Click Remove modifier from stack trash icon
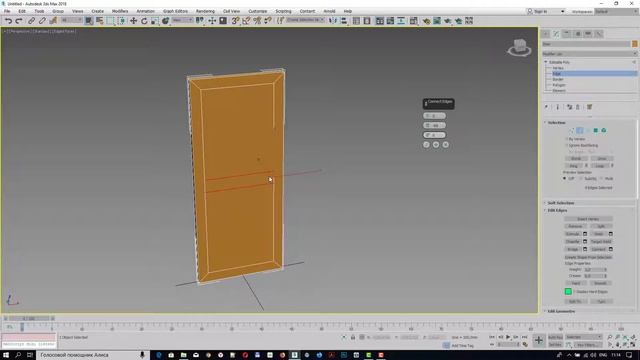This screenshot has height=360, width=640. click(x=578, y=107)
